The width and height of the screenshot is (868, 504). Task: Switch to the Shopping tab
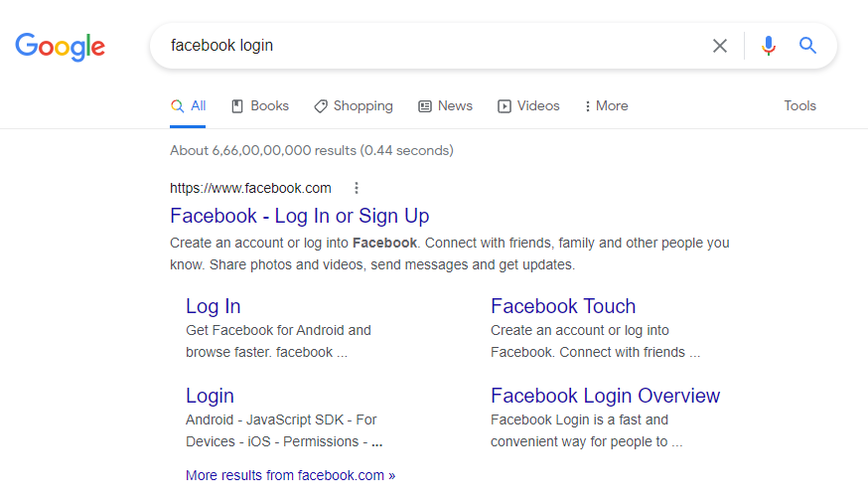[x=354, y=105]
